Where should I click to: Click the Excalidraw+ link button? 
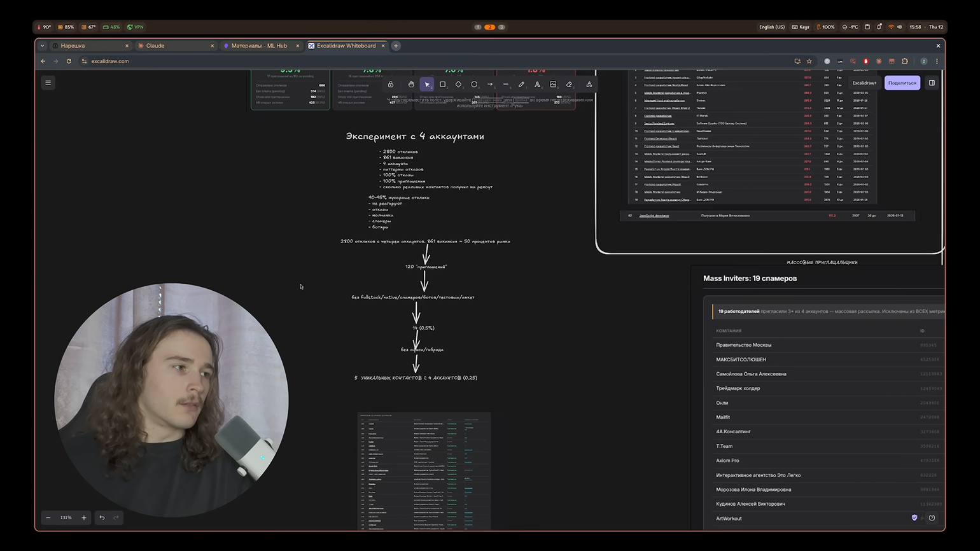864,83
